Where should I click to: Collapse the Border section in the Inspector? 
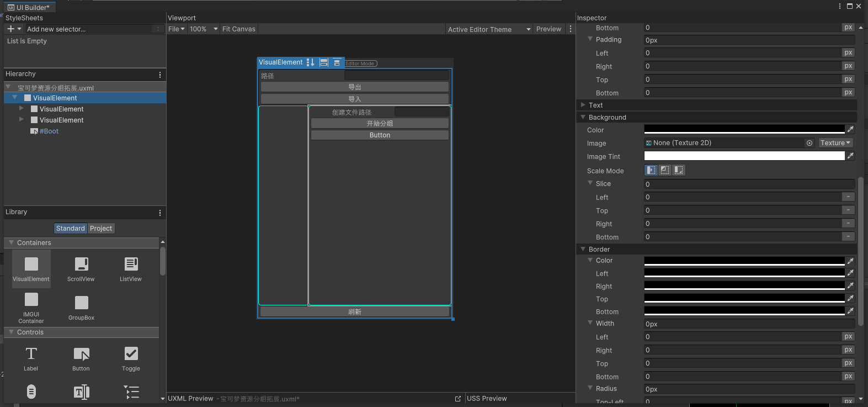(x=583, y=249)
